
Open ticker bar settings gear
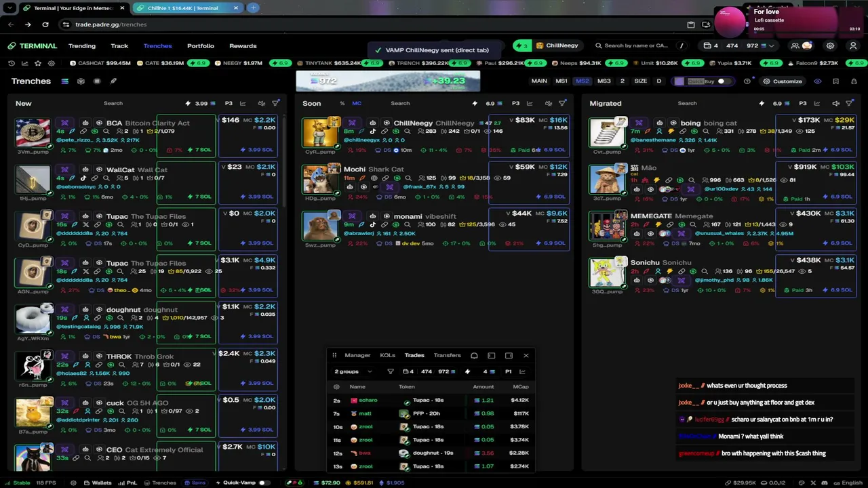coord(52,63)
